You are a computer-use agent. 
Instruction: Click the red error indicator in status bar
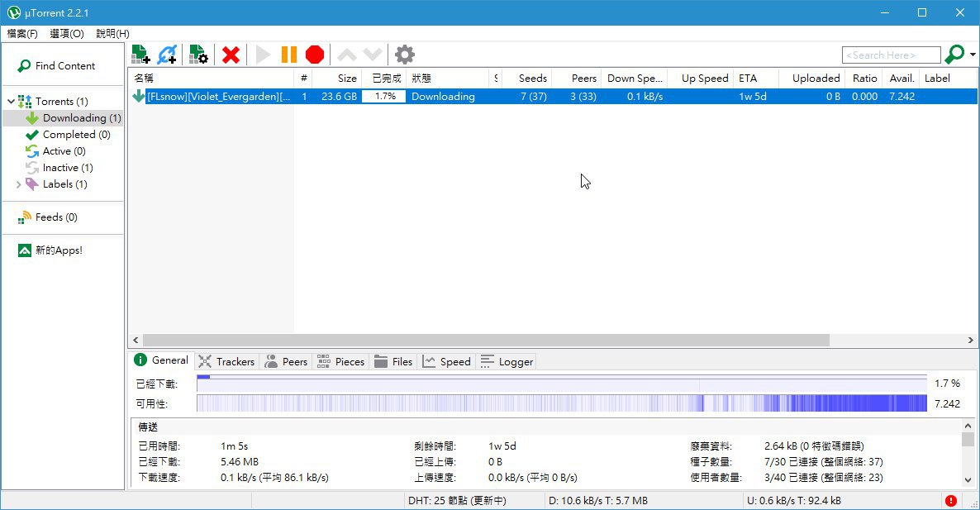[950, 501]
